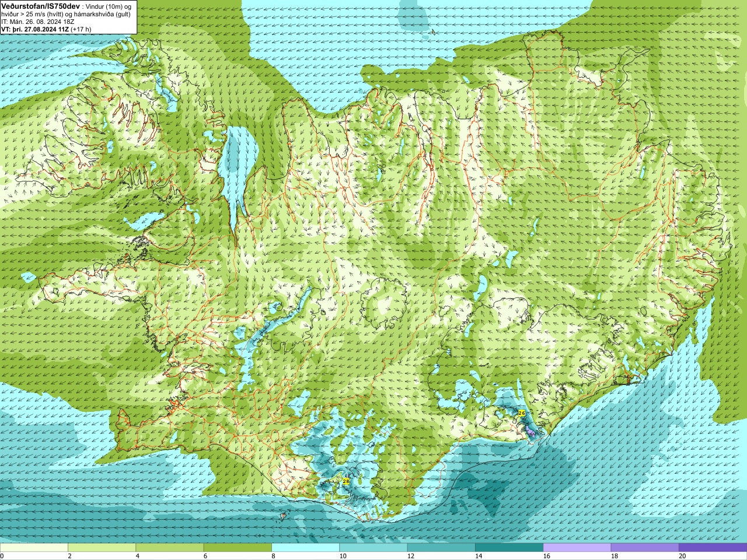Viewport: 747px width, 560px height.
Task: Click the legend value 10
Action: tap(343, 556)
